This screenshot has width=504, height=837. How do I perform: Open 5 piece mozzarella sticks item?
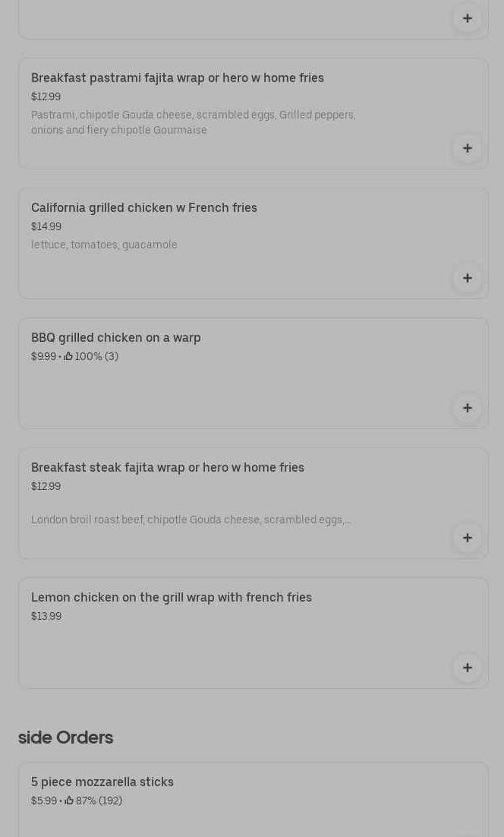tap(102, 782)
